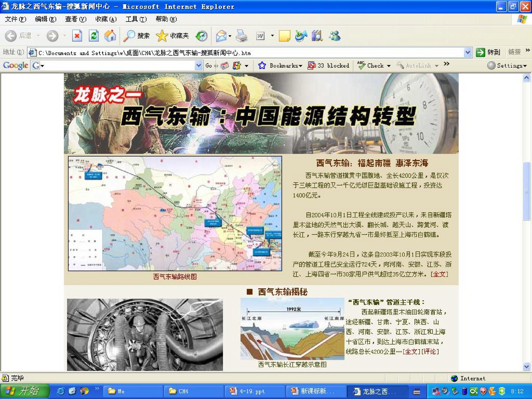
Task: Open the dropdown next to the Back button
Action: point(38,36)
